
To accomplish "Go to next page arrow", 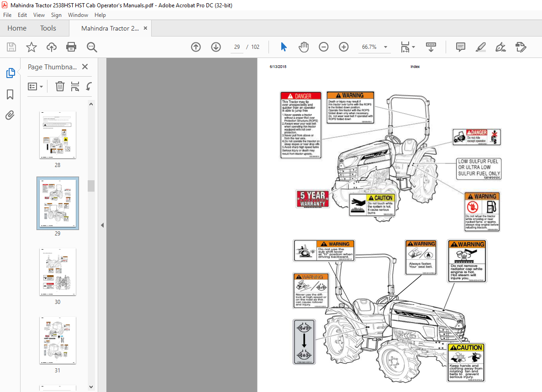I will [216, 47].
